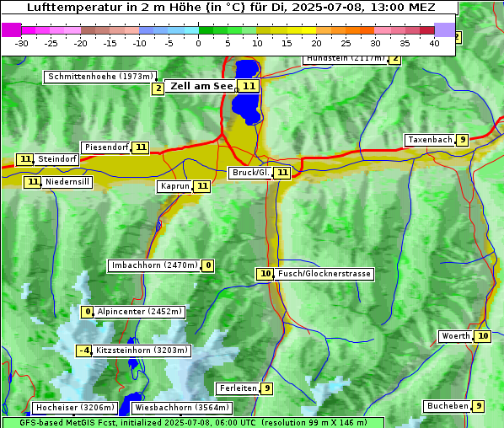Select the Fusch/Glocknerstrasse label
Image resolution: width=504 pixels, height=428 pixels.
[324, 274]
